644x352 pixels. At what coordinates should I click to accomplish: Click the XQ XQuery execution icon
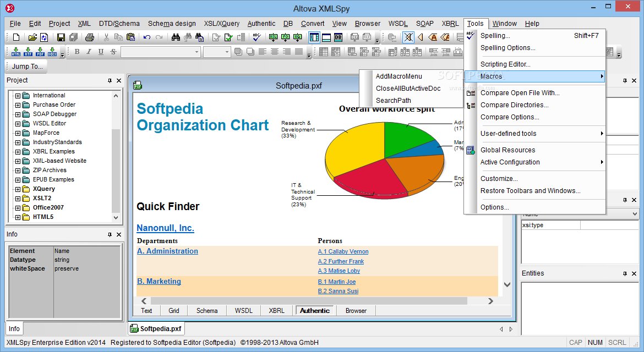tap(297, 37)
